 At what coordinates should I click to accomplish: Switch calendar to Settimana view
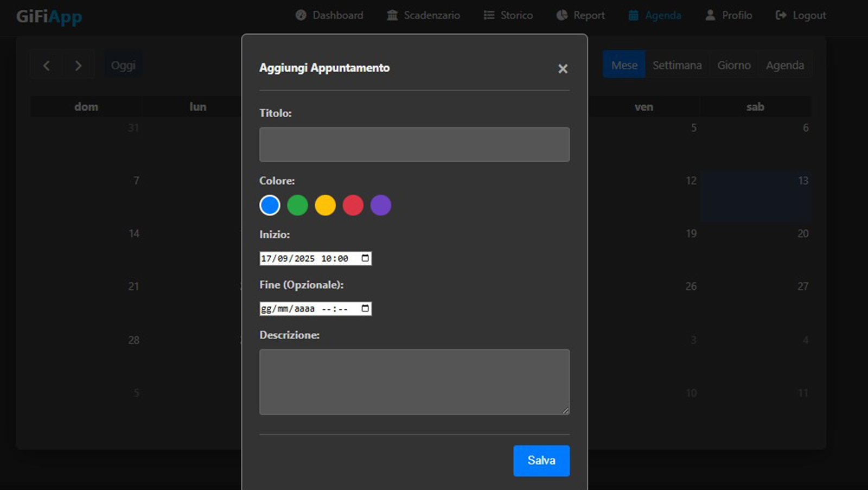(x=676, y=65)
